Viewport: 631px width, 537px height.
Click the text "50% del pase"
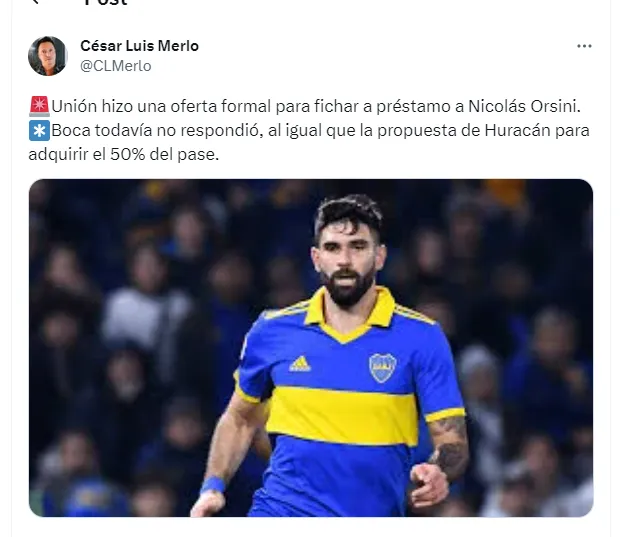[172, 155]
